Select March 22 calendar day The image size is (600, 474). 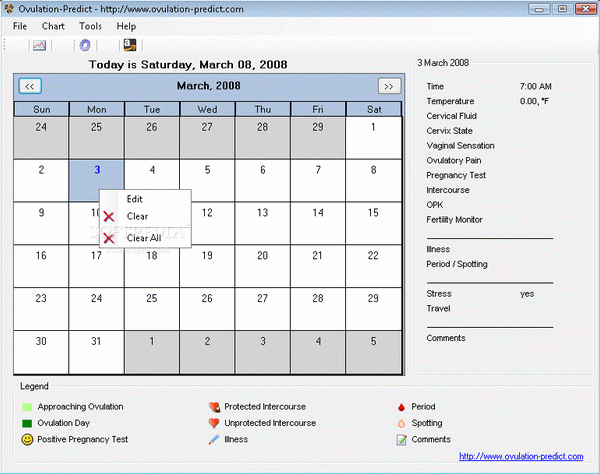[x=373, y=266]
